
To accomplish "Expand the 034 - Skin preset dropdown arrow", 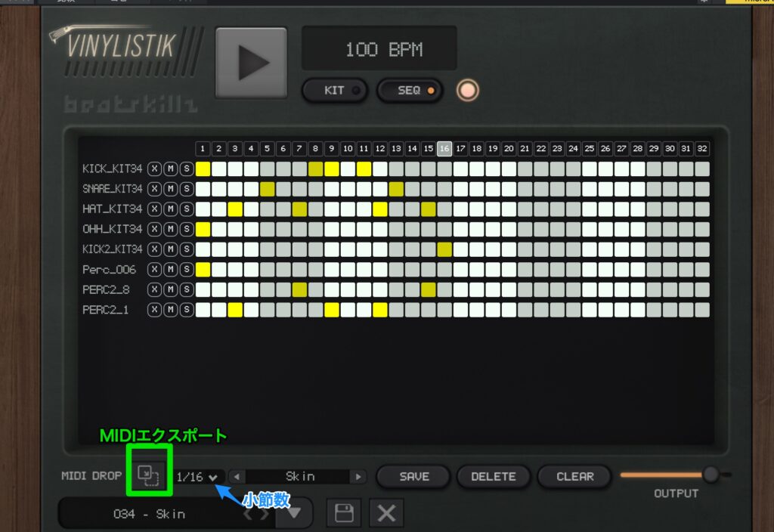I will [295, 514].
